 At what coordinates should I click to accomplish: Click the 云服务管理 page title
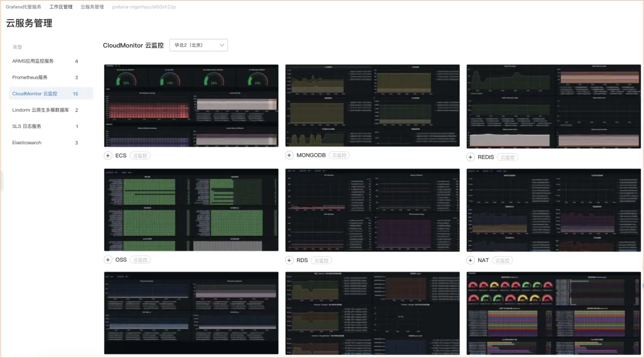(29, 23)
